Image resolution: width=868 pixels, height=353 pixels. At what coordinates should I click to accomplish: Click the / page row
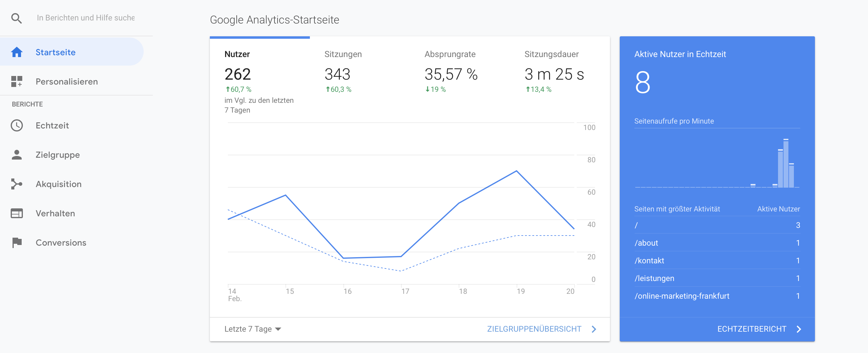pos(717,225)
